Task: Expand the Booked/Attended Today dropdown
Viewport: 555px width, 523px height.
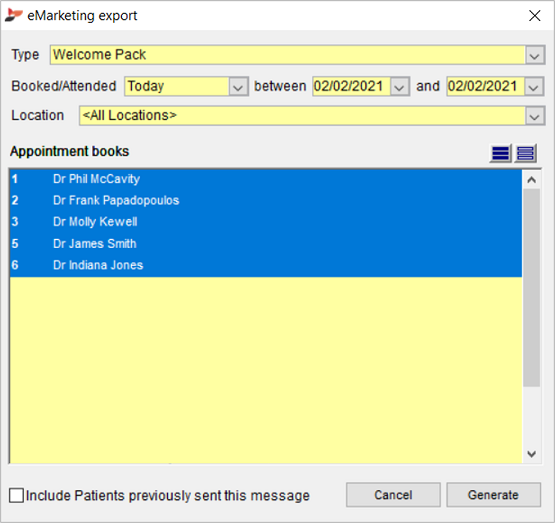Action: pos(238,87)
